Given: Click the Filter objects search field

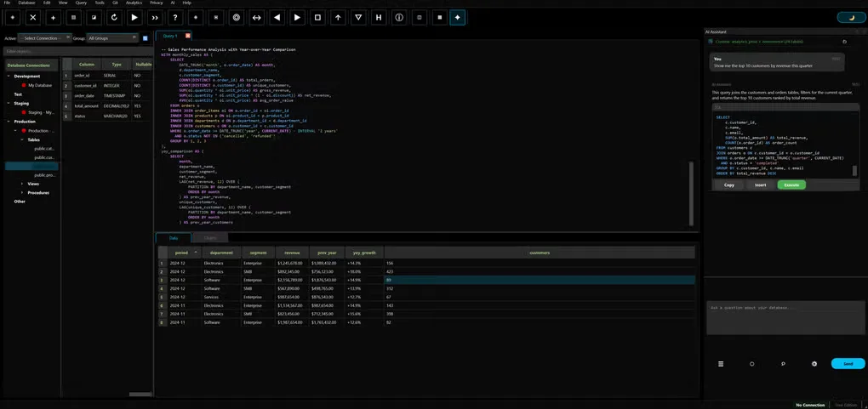Looking at the screenshot, I should (78, 51).
